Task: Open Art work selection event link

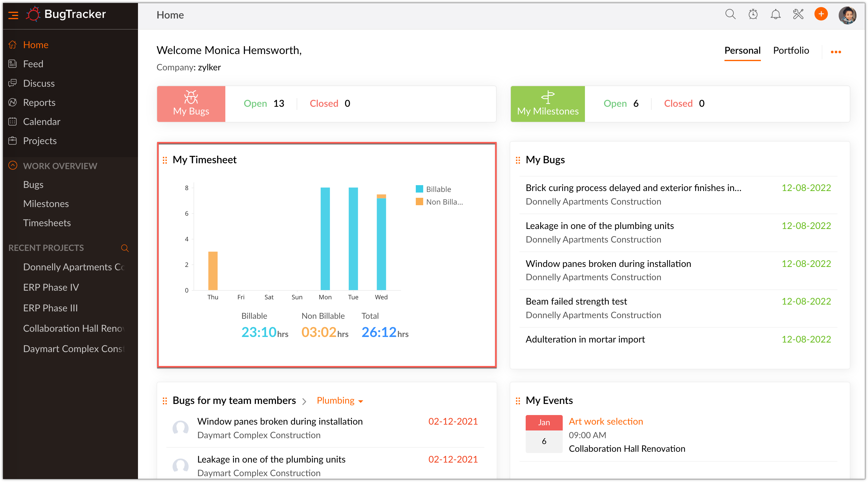Action: point(606,422)
